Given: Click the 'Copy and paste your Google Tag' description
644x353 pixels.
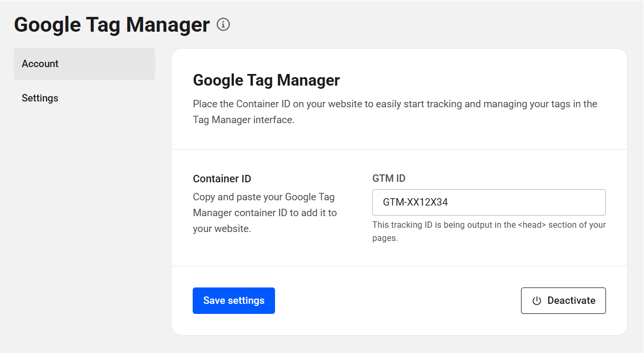Looking at the screenshot, I should coord(265,213).
